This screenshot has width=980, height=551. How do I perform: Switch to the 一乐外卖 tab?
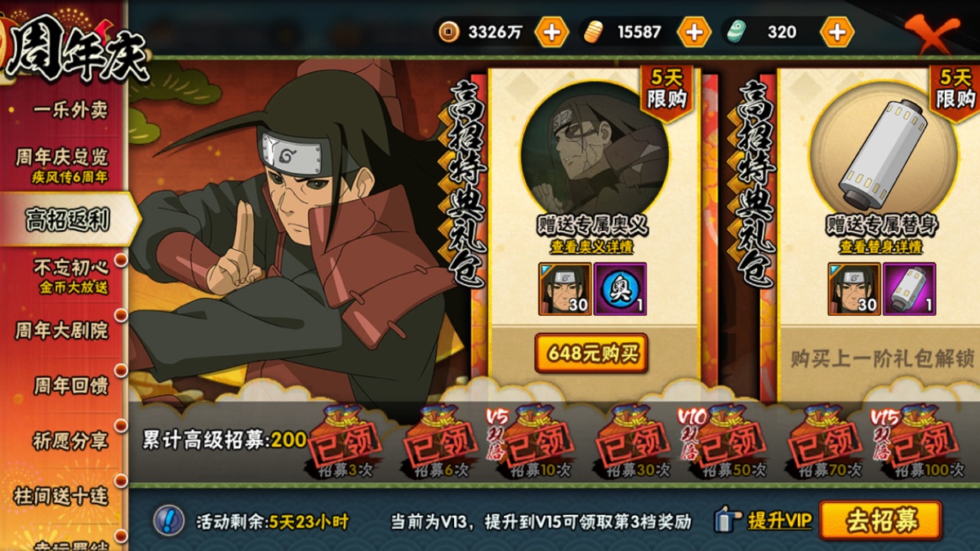tap(70, 110)
